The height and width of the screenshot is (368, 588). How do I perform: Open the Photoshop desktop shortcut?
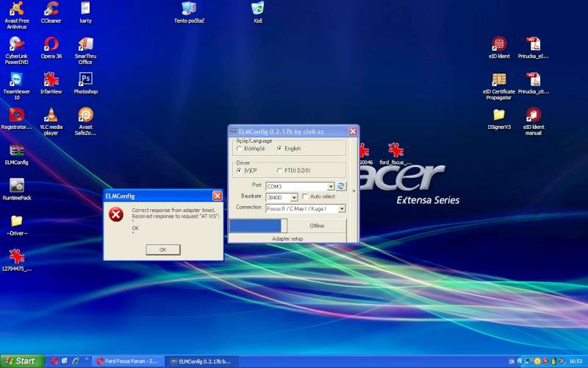(x=85, y=79)
